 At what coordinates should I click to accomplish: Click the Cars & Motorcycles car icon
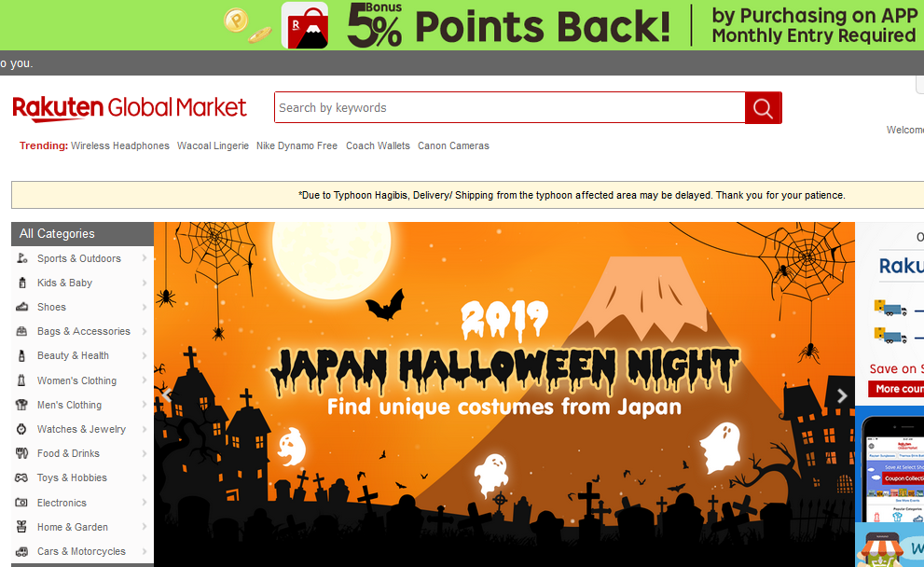(x=21, y=551)
